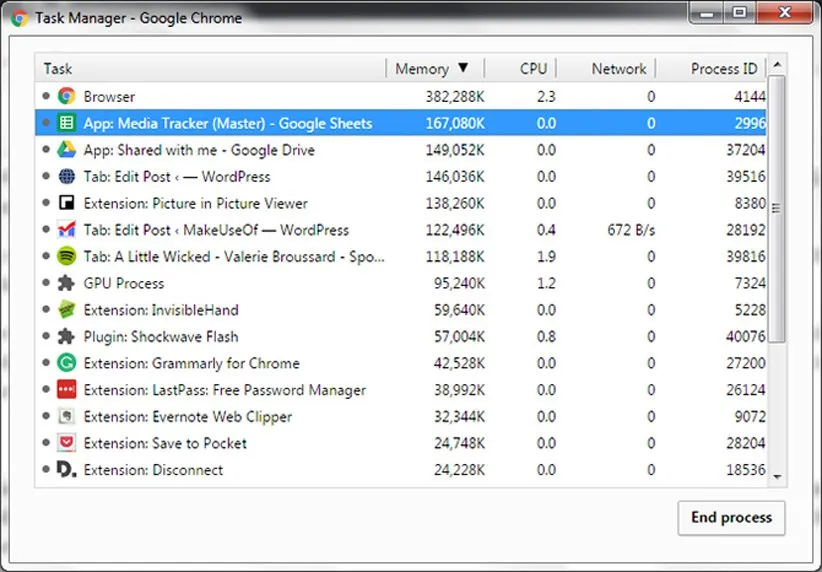Click the Evernote Web Clipper elephant icon
The image size is (822, 572).
pos(67,417)
